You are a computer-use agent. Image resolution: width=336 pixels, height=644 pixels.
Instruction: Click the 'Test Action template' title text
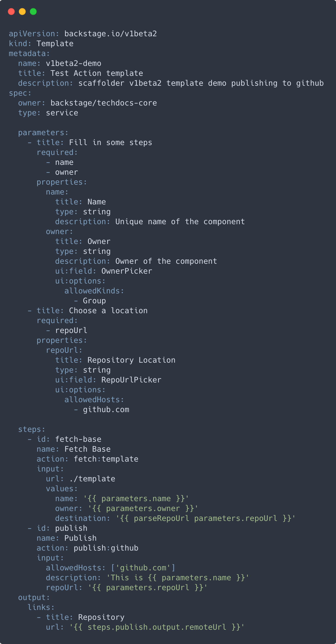pos(97,73)
